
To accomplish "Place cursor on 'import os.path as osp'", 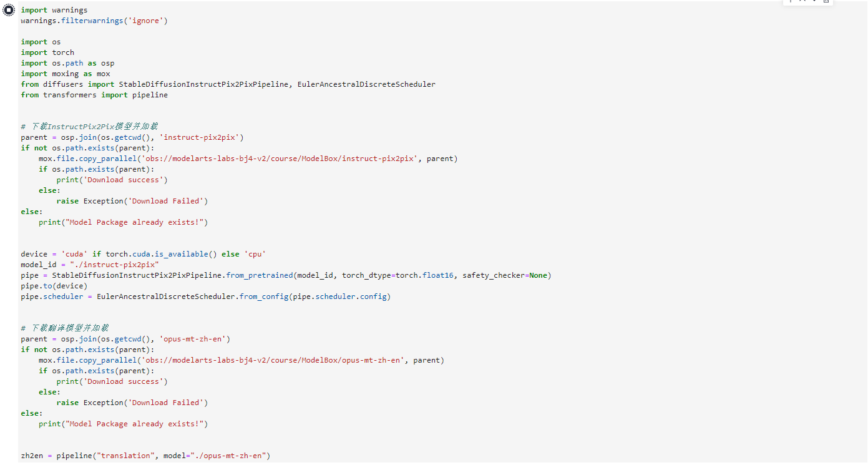I will pos(67,63).
